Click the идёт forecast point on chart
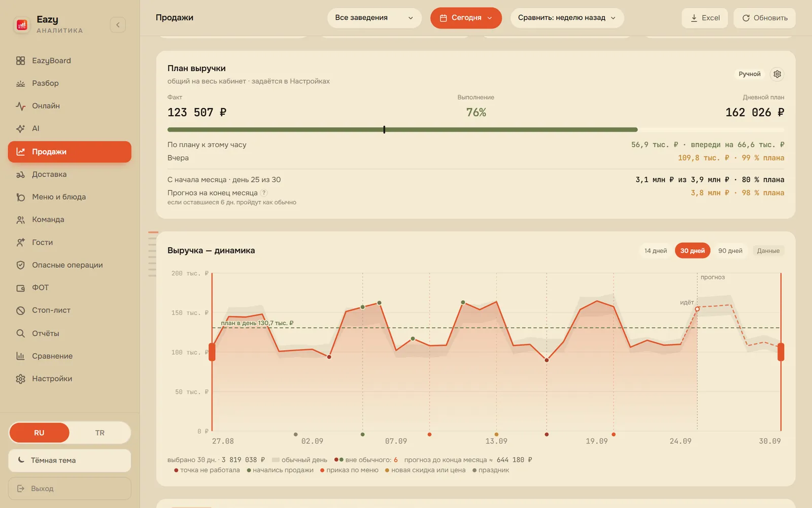The height and width of the screenshot is (508, 812). (x=697, y=309)
